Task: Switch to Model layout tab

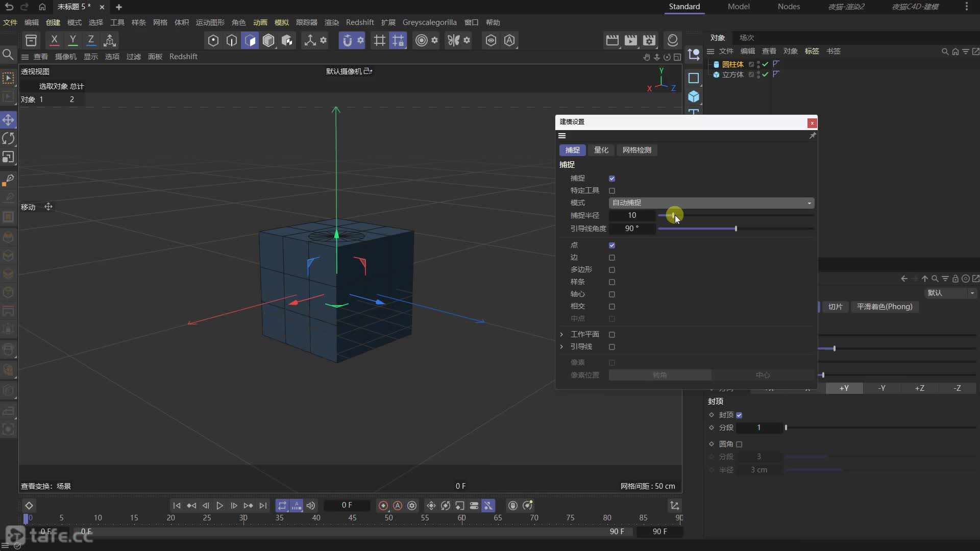Action: click(x=739, y=7)
